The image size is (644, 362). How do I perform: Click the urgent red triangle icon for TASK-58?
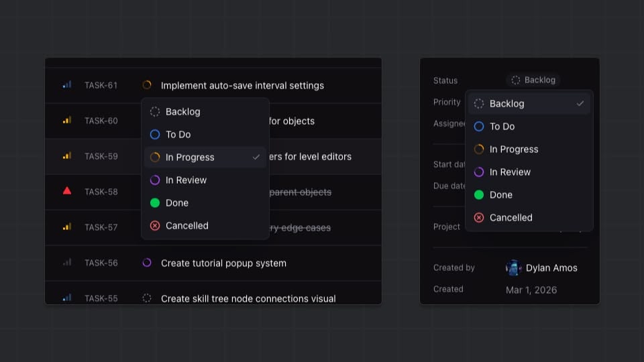pyautogui.click(x=67, y=191)
